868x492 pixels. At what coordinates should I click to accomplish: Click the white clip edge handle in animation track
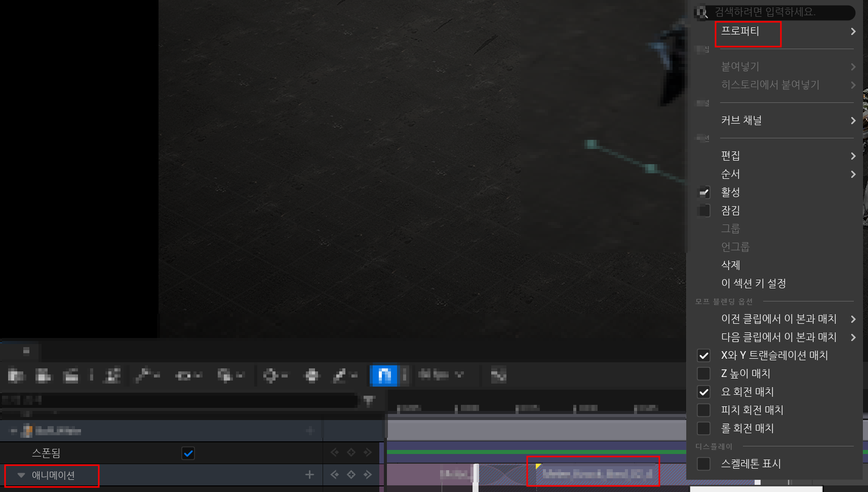pyautogui.click(x=476, y=477)
